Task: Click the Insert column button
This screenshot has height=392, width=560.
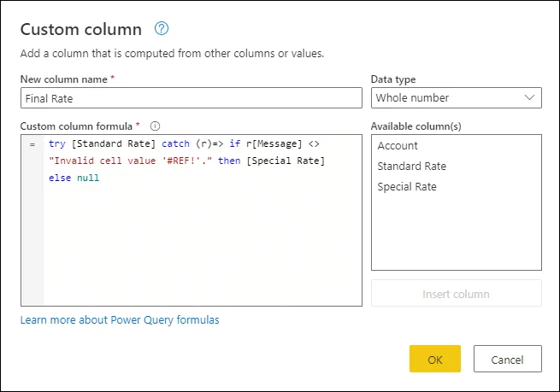Action: [x=456, y=293]
